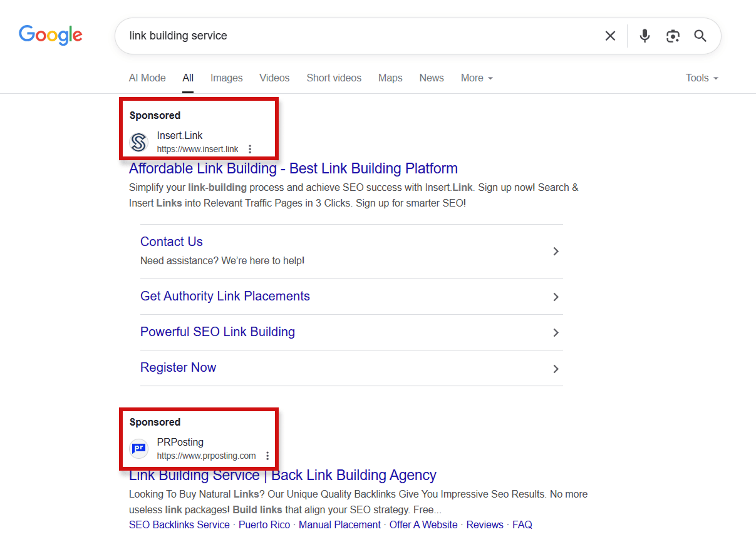Open Google Lens image search
This screenshot has width=756, height=537.
coord(673,36)
